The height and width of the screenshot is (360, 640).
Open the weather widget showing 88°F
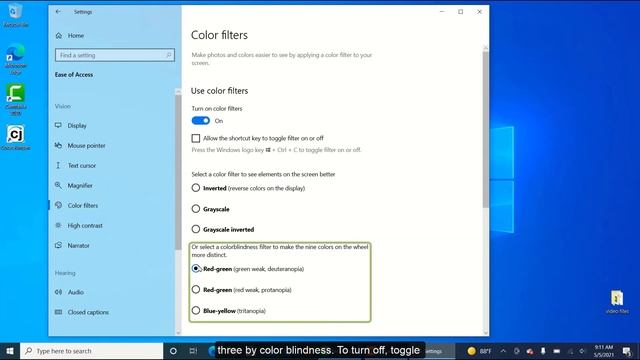pyautogui.click(x=479, y=351)
